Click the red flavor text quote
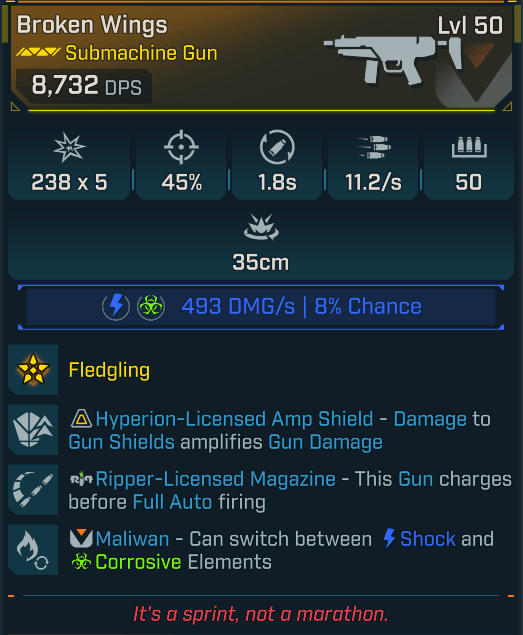 point(260,614)
